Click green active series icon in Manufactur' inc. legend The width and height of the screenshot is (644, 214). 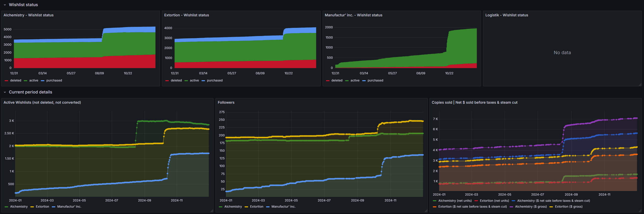coord(347,81)
